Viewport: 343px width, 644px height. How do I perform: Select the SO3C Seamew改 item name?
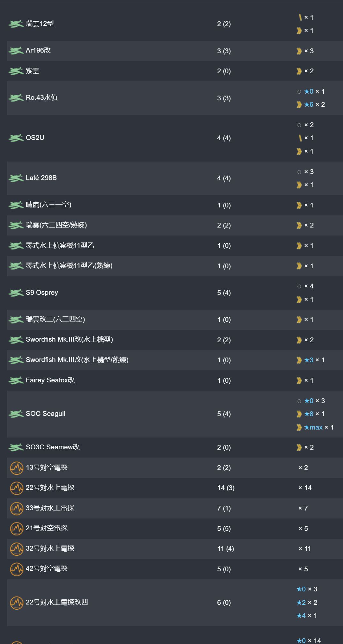[53, 447]
